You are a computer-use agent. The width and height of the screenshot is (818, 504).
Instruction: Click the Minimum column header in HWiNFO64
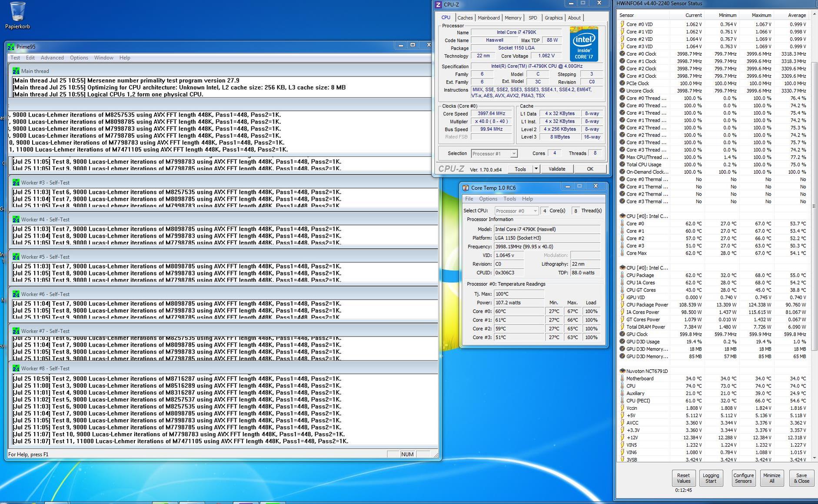tap(722, 15)
